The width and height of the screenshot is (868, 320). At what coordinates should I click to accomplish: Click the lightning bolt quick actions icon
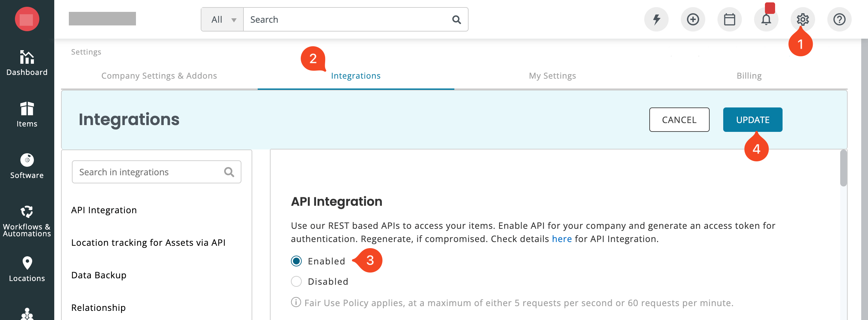tap(656, 19)
